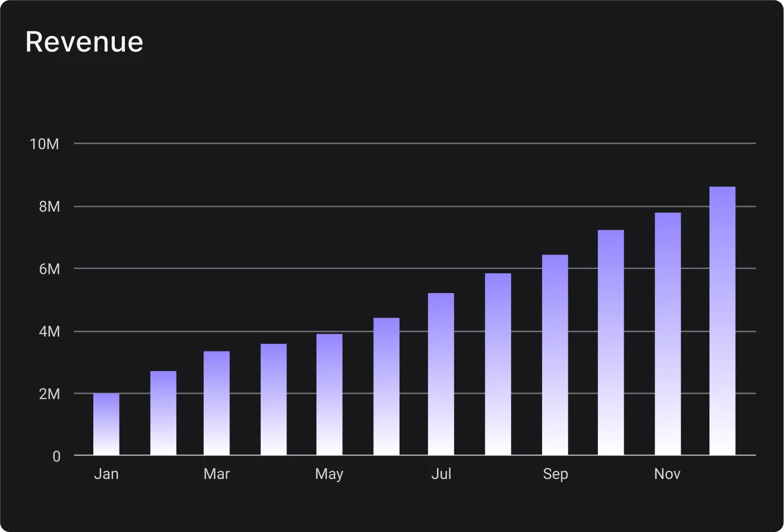The image size is (784, 532).
Task: Select the January revenue bar
Action: [106, 424]
